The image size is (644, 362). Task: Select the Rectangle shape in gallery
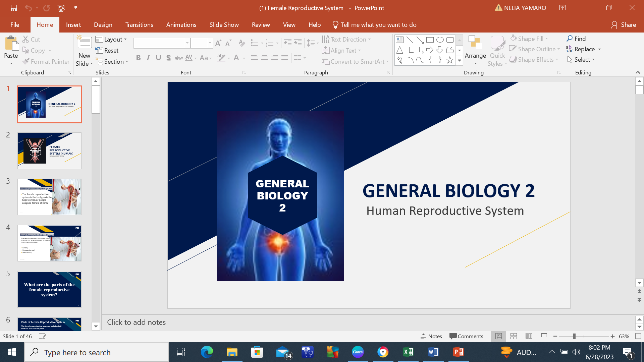(x=430, y=40)
